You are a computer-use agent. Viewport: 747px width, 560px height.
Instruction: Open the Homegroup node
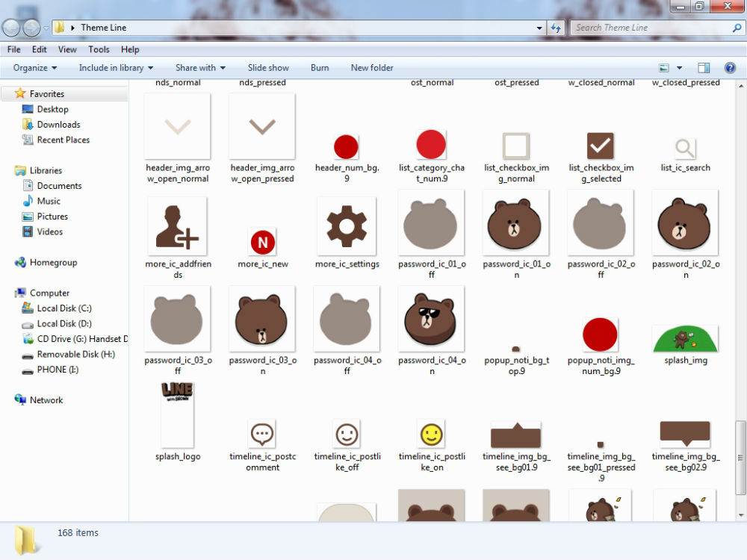point(46,262)
